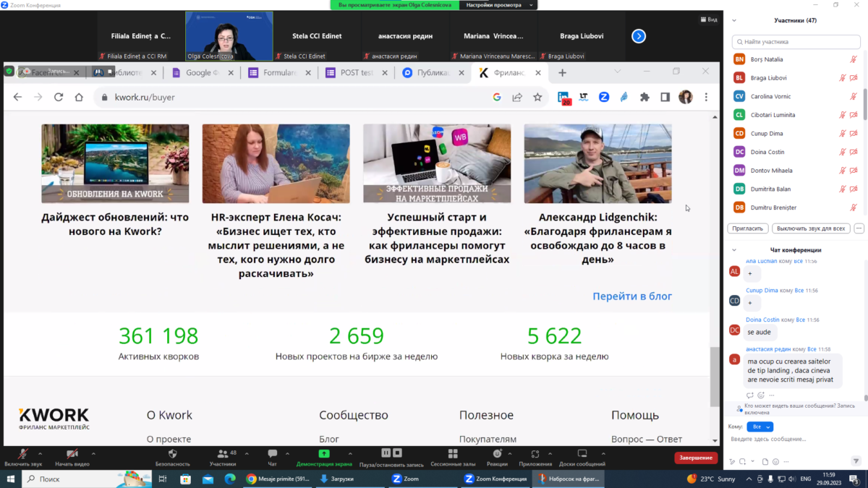Collapse the Чат конференции panel chevron
Screen dimensions: 868x488
click(x=735, y=250)
